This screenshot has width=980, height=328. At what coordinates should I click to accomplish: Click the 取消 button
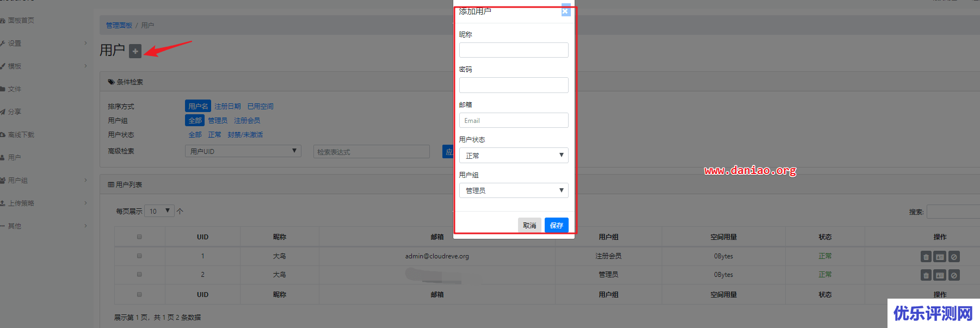coord(529,225)
